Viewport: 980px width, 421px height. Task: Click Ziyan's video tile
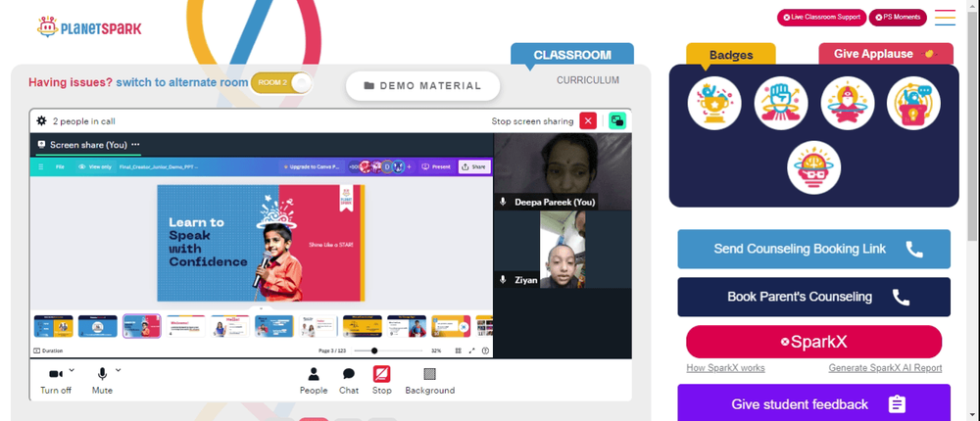tap(563, 250)
